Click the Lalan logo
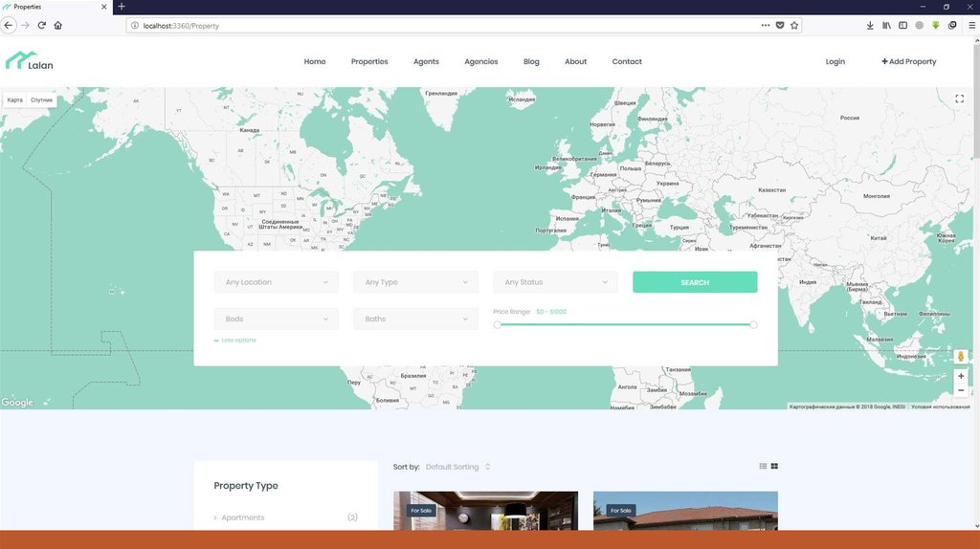Viewport: 980px width, 549px height. click(x=29, y=61)
